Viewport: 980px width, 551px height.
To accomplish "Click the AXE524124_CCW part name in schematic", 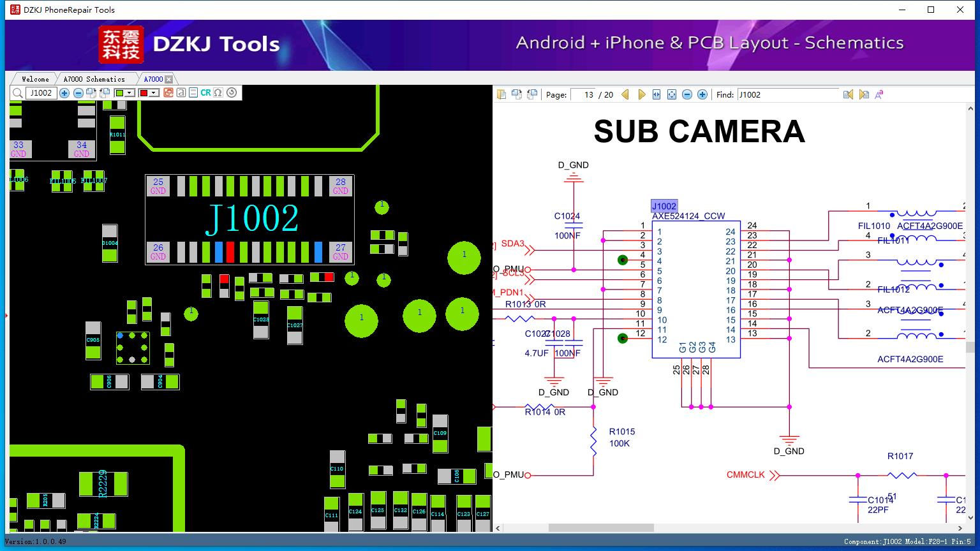I will click(x=688, y=216).
